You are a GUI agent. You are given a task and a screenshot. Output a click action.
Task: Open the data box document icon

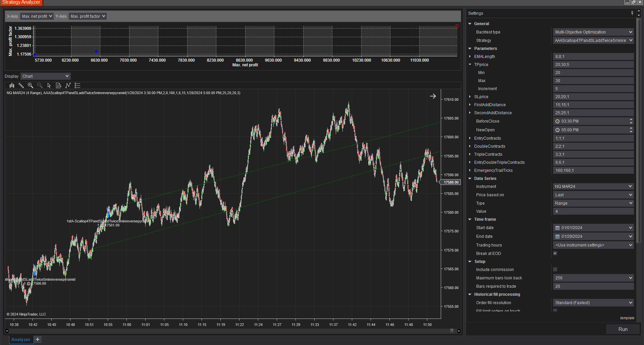[x=58, y=85]
